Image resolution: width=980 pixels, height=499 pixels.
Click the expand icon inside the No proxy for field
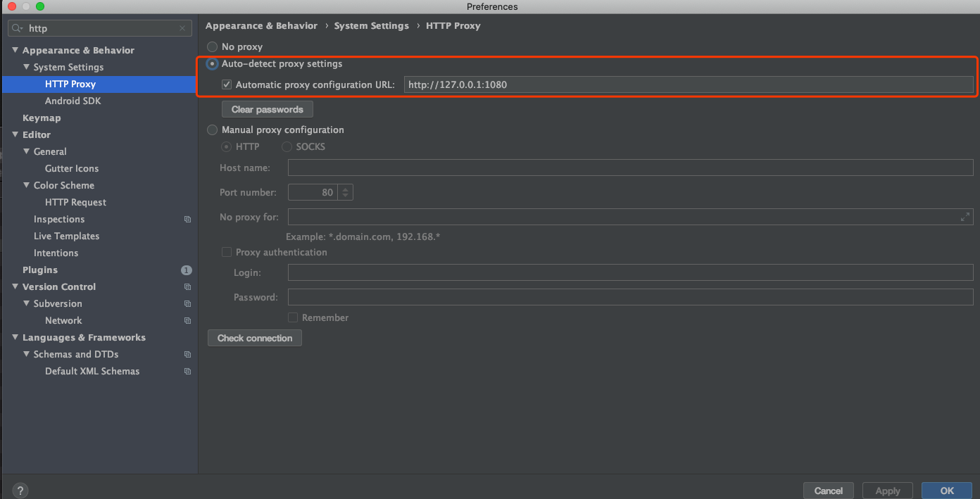pos(965,217)
